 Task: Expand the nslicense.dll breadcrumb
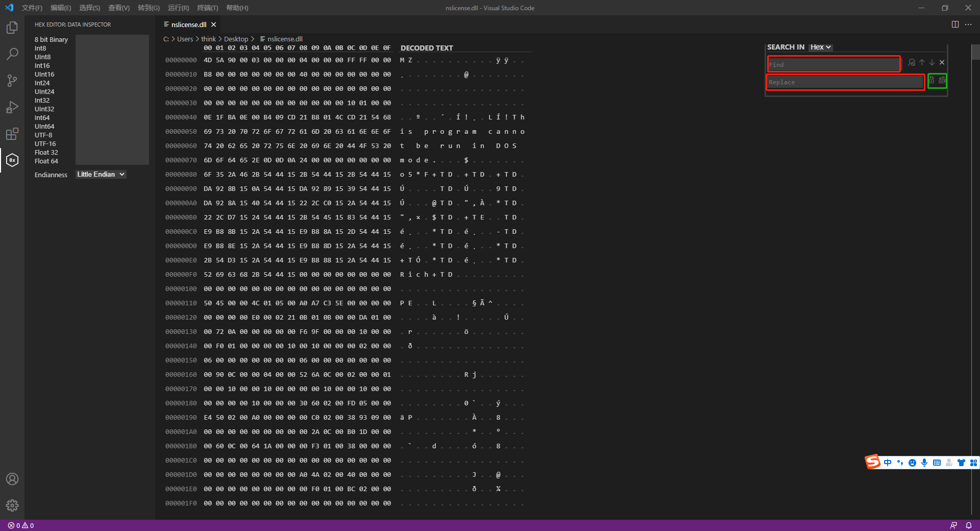281,39
